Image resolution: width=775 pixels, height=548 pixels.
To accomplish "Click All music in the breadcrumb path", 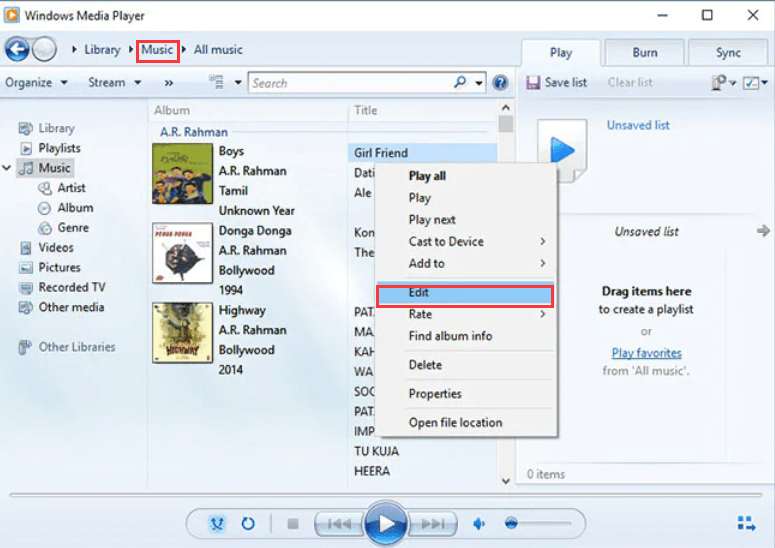I will tap(218, 50).
